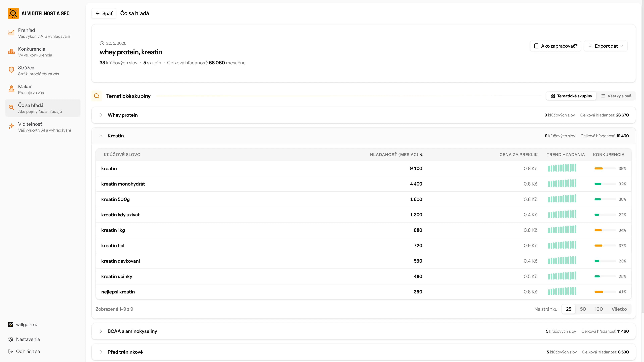The height and width of the screenshot is (362, 644).
Task: Open the Export dát dropdown
Action: (x=605, y=46)
